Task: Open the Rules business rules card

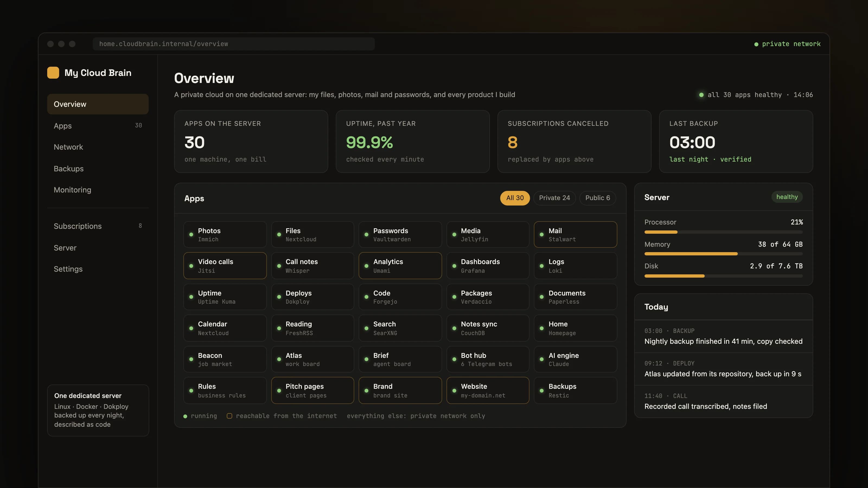Action: click(x=225, y=390)
